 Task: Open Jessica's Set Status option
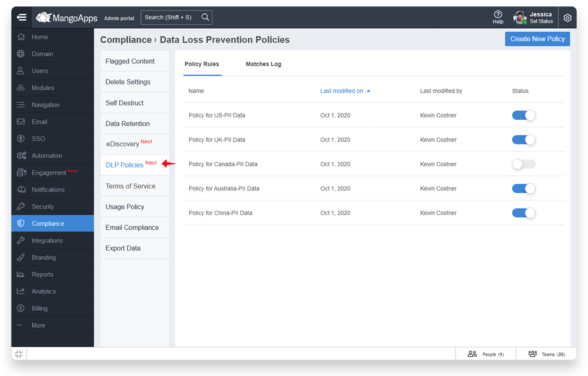[537, 20]
